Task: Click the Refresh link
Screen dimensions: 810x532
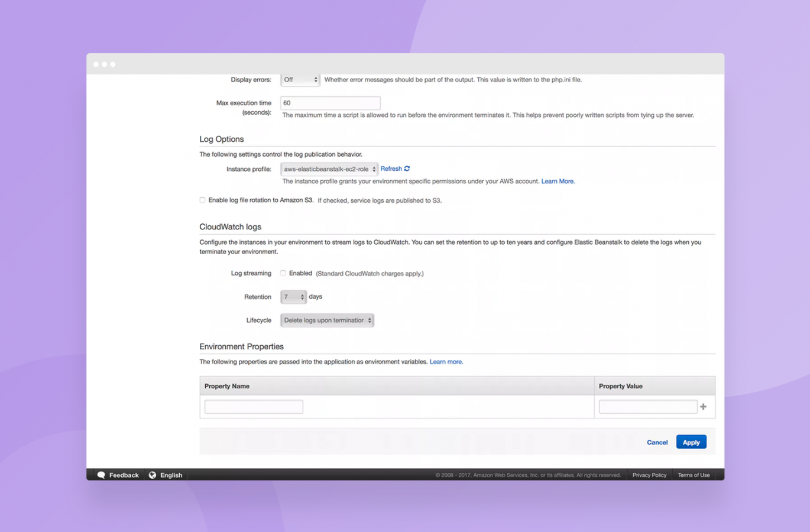Action: 391,168
